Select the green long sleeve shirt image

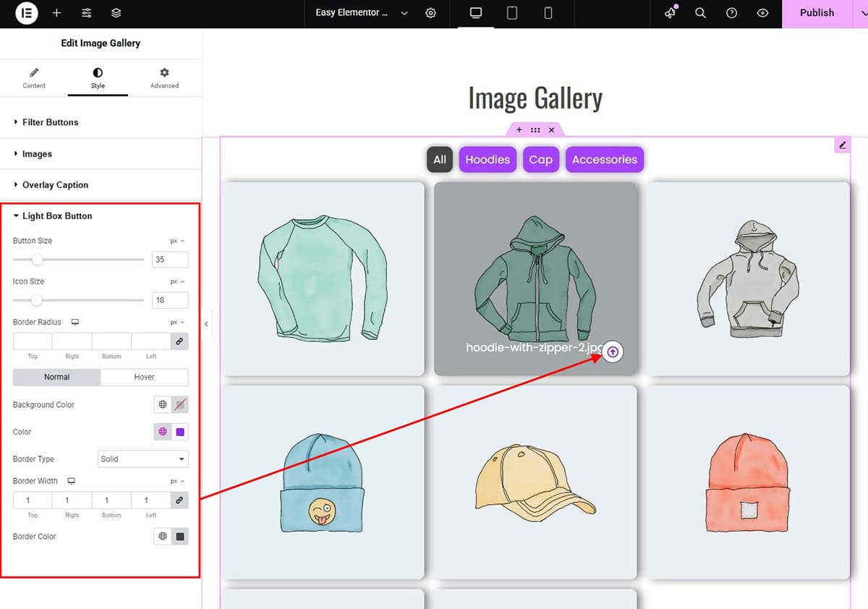323,278
